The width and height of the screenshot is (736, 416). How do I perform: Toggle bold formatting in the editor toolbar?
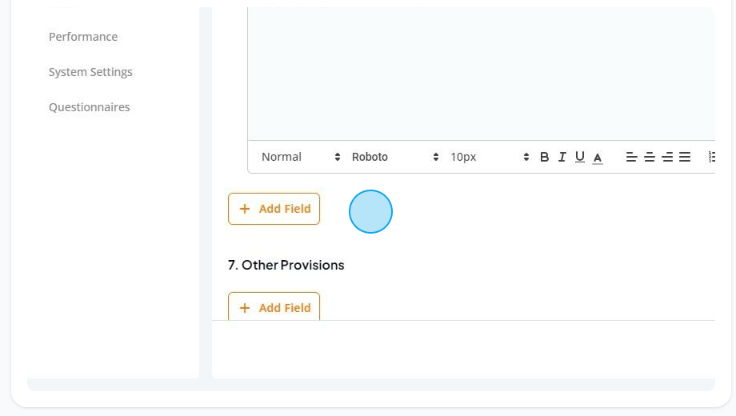pos(544,157)
